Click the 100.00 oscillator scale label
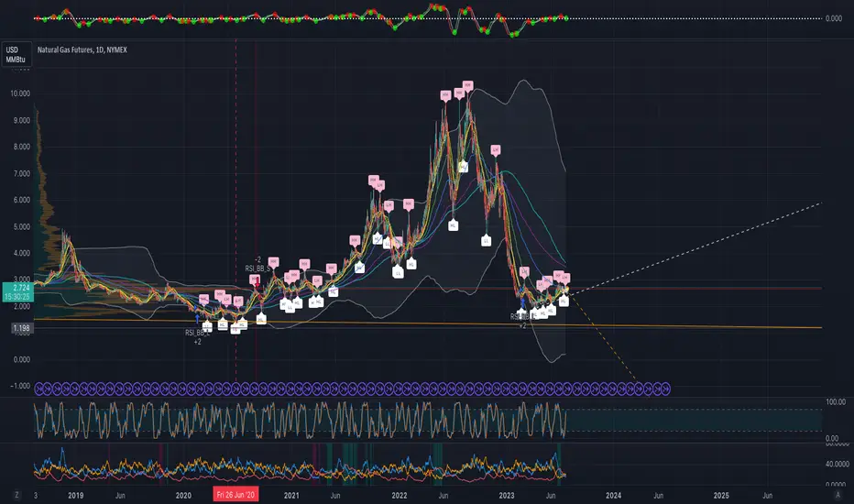The width and height of the screenshot is (854, 504). (x=836, y=402)
